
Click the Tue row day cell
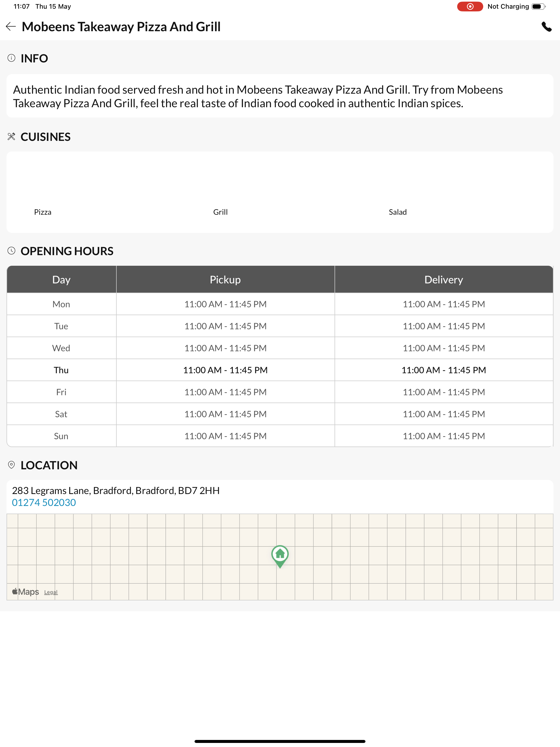pyautogui.click(x=61, y=326)
